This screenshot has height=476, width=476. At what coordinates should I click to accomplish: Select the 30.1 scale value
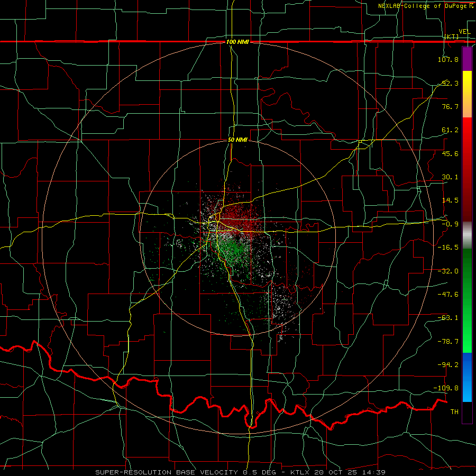click(x=450, y=177)
